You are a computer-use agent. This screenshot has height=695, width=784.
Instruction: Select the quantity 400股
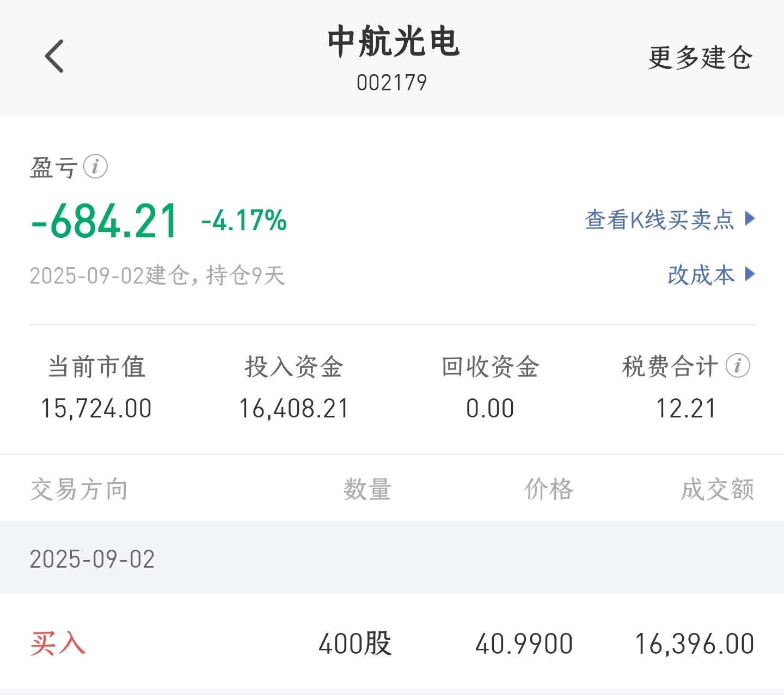coord(355,644)
